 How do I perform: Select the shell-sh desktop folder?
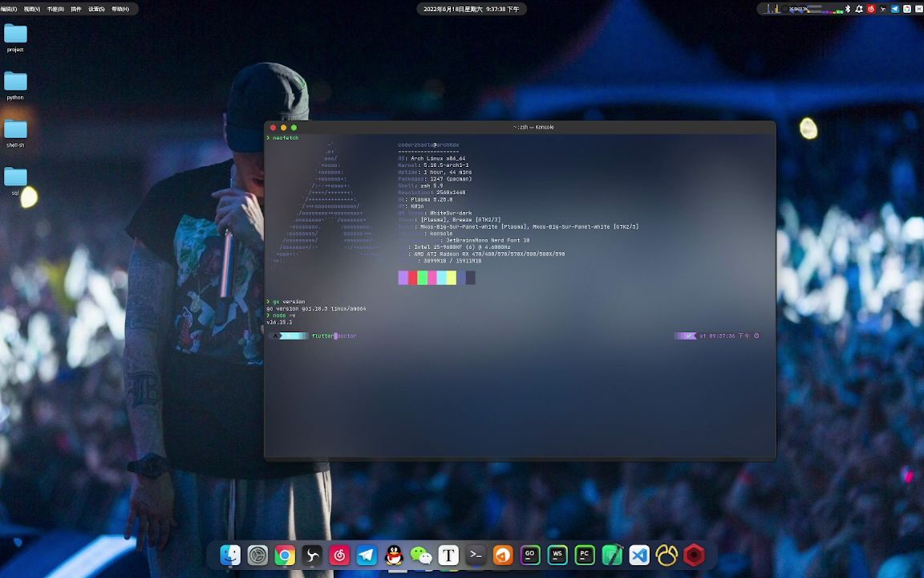point(15,134)
